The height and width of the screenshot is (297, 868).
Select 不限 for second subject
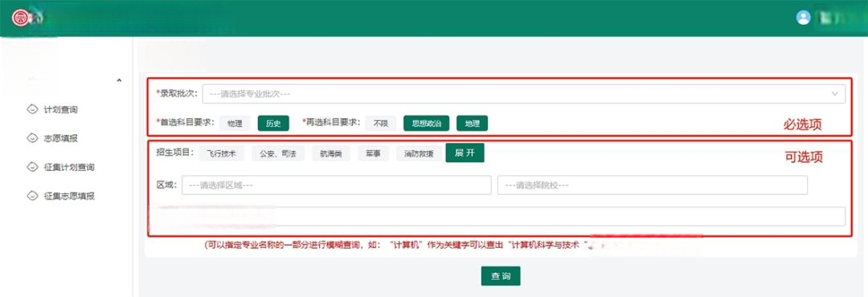[380, 124]
